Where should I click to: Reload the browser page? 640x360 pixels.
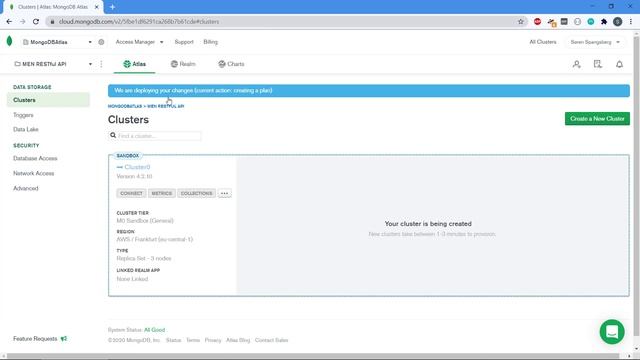tap(36, 22)
